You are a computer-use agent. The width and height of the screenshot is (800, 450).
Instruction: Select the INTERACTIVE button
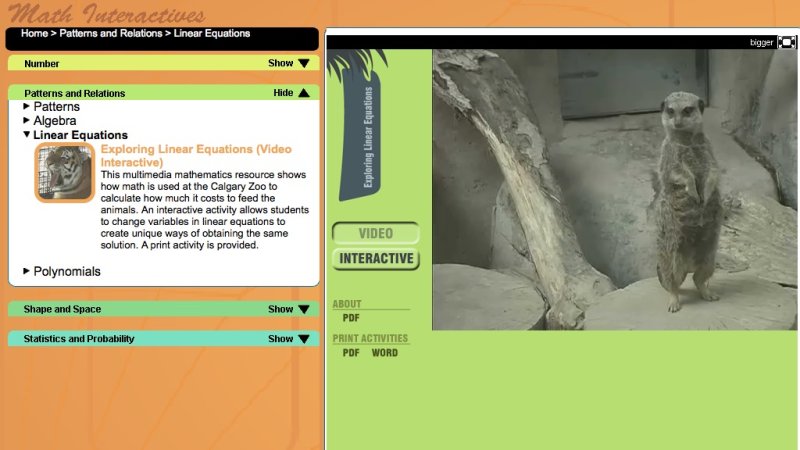[x=376, y=259]
